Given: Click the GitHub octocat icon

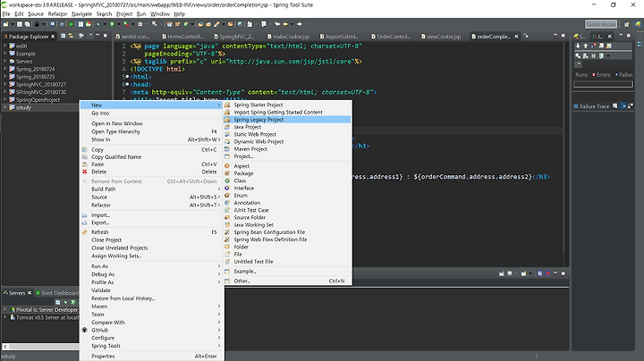Looking at the screenshot, I should [x=85, y=330].
